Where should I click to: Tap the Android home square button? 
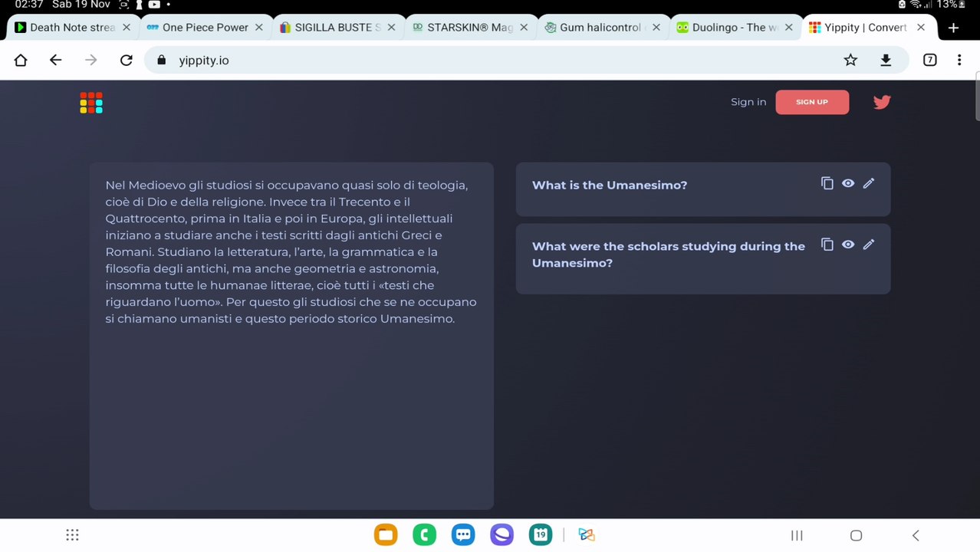pos(856,535)
